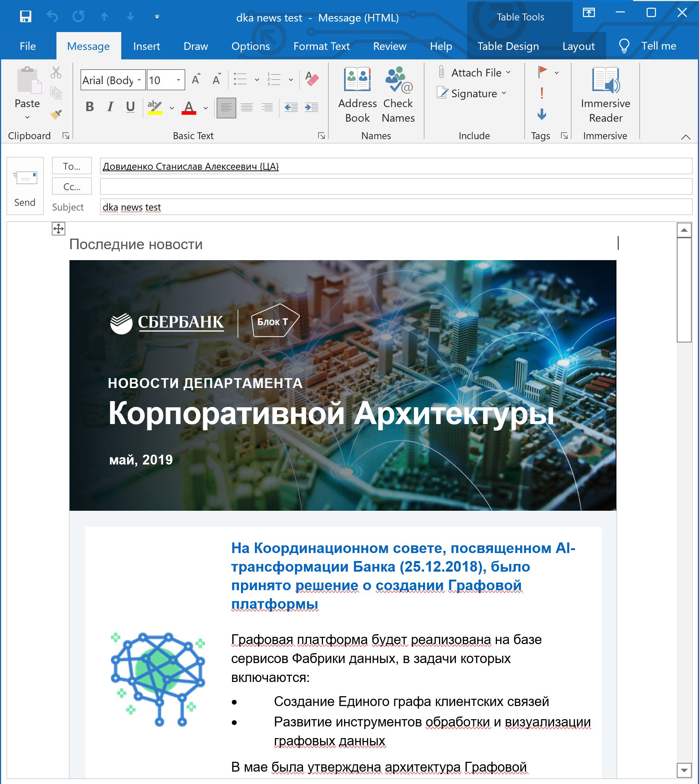Click the Save icon in title bar
Screen dimensions: 699x784
pyautogui.click(x=25, y=16)
